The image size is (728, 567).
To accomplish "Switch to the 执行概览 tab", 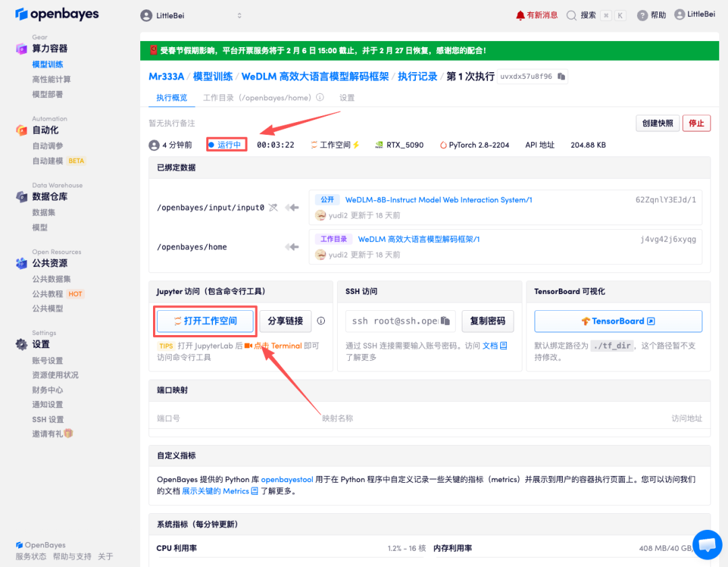I will pyautogui.click(x=171, y=98).
